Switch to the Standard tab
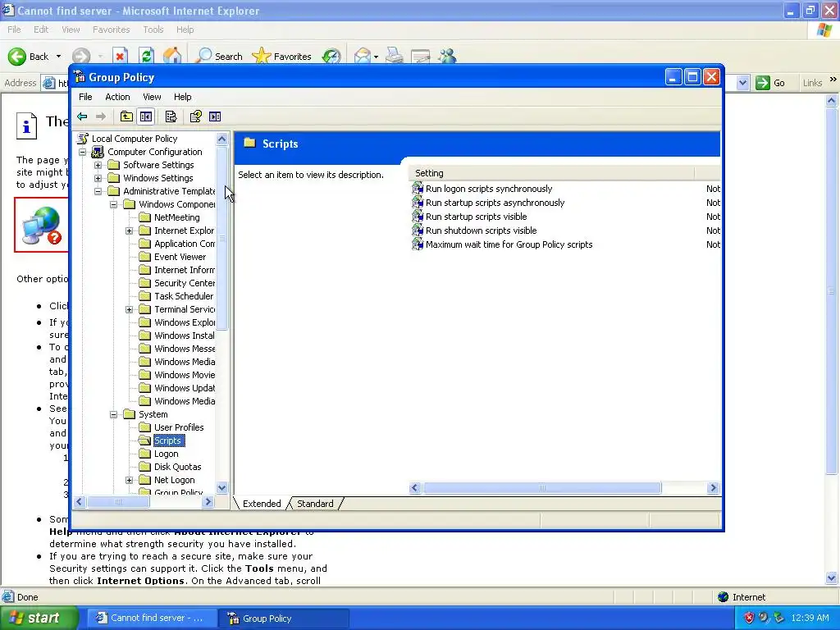This screenshot has width=840, height=630. 315,504
